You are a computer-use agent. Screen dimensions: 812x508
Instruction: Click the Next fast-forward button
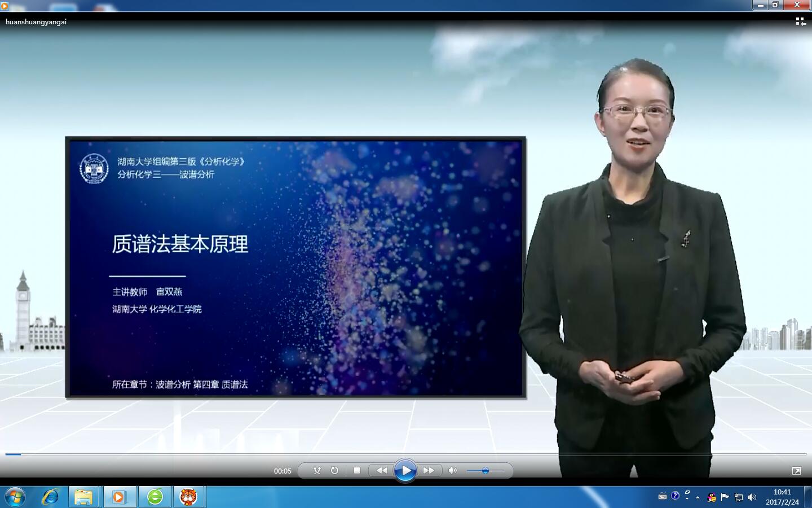[429, 470]
